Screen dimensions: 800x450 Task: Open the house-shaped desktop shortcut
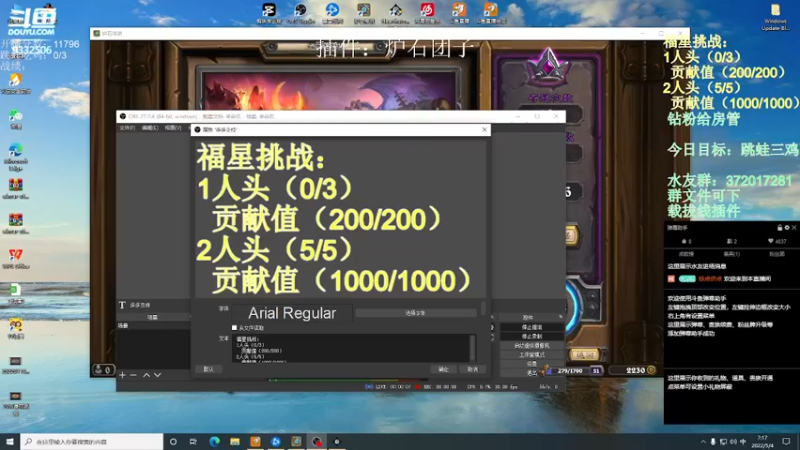tap(395, 10)
